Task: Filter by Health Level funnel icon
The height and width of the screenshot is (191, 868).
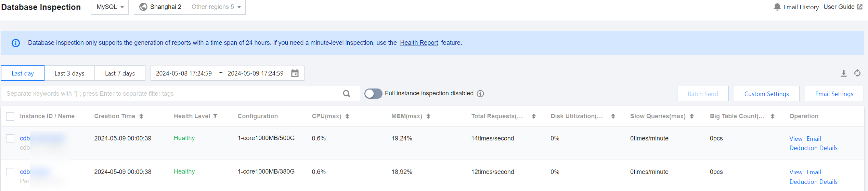Action: (215, 116)
